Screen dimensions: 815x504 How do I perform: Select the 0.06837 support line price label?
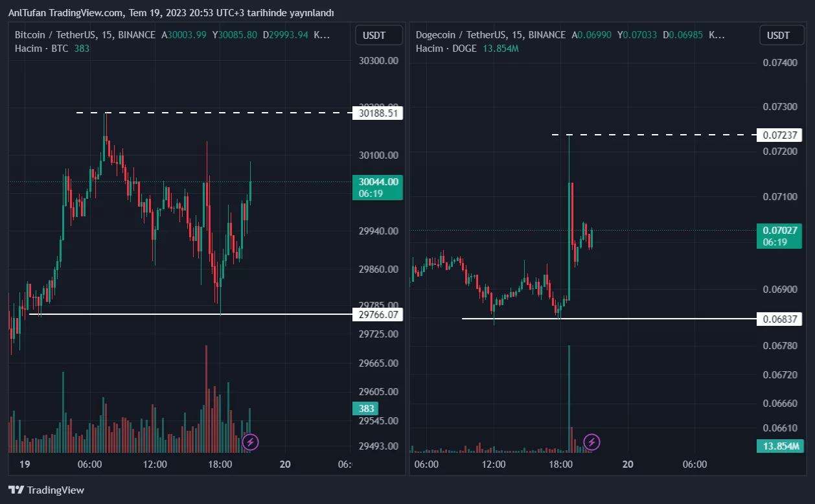(x=780, y=319)
